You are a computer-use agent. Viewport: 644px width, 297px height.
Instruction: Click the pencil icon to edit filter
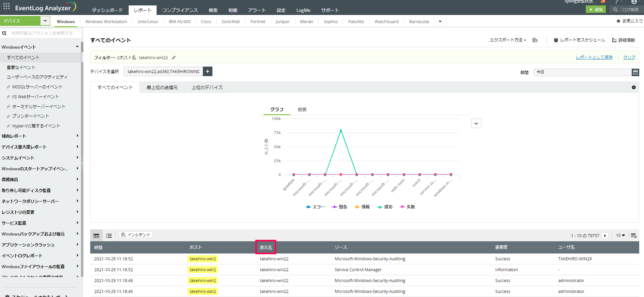click(x=174, y=58)
